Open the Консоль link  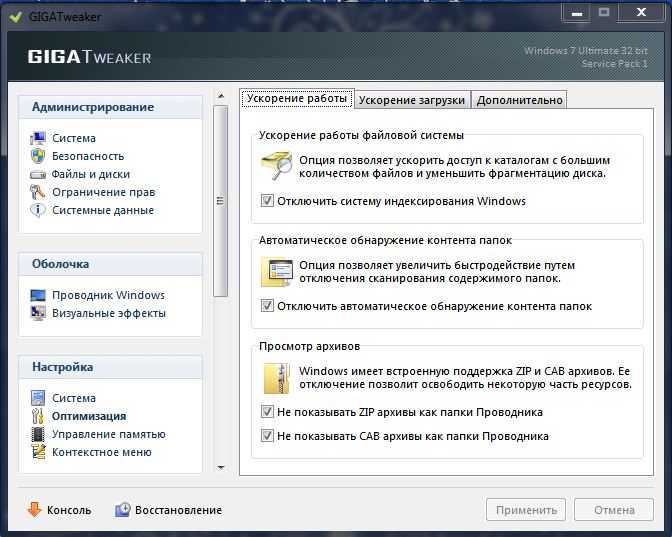pyautogui.click(x=69, y=510)
